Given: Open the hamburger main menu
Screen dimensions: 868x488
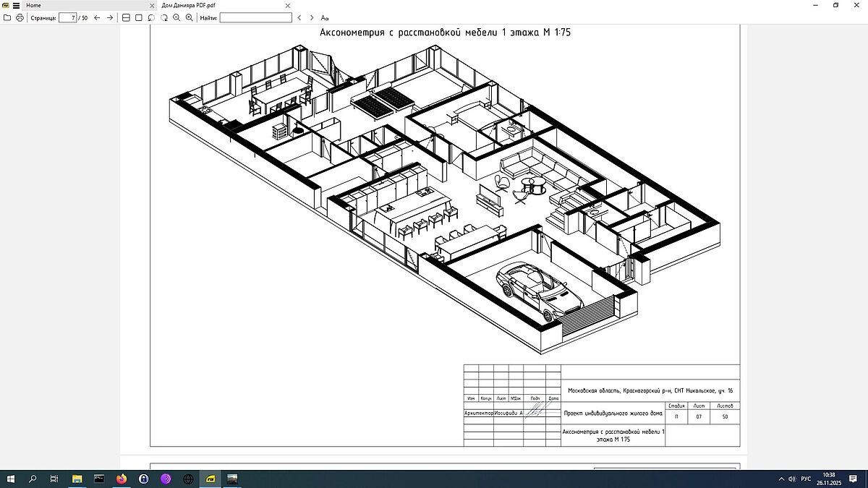Looking at the screenshot, I should 16,5.
